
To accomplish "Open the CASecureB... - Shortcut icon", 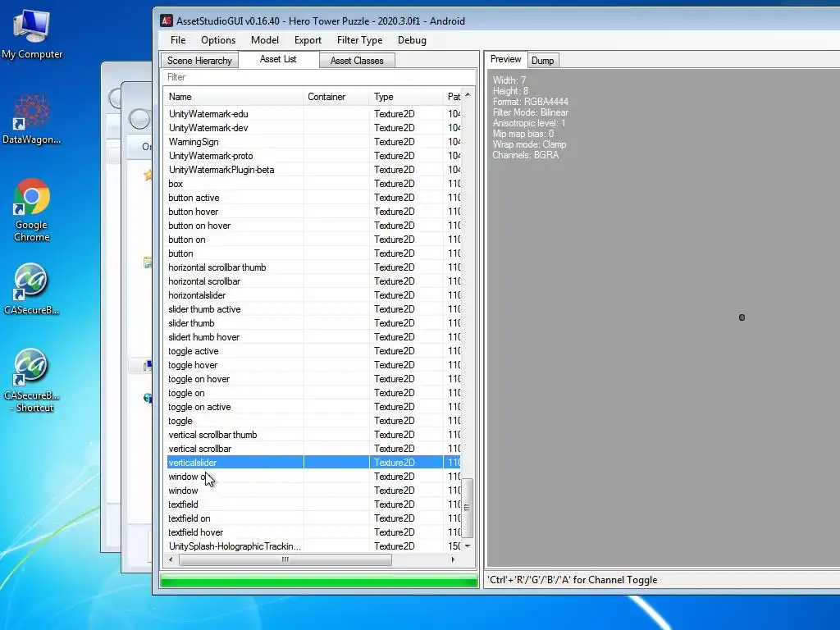I will pyautogui.click(x=32, y=381).
